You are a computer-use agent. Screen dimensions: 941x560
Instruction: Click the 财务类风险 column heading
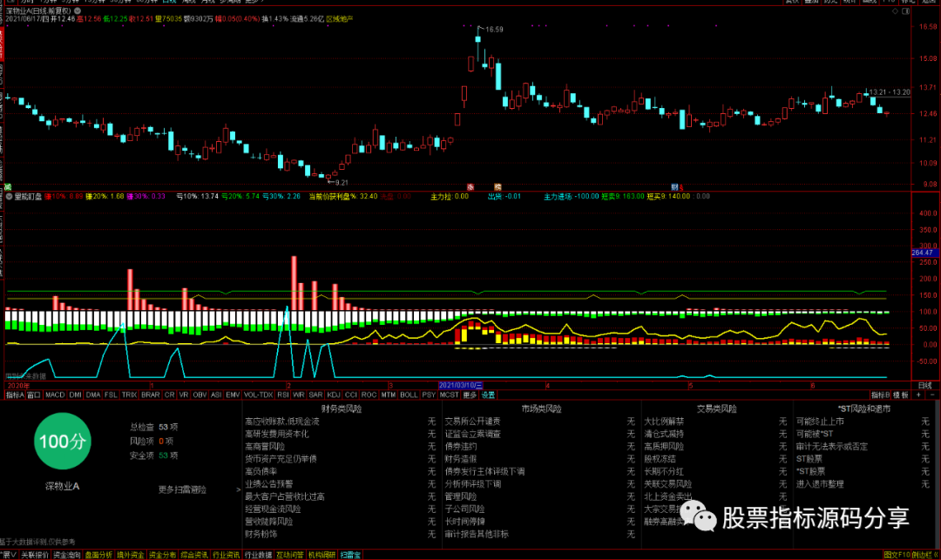coord(341,409)
